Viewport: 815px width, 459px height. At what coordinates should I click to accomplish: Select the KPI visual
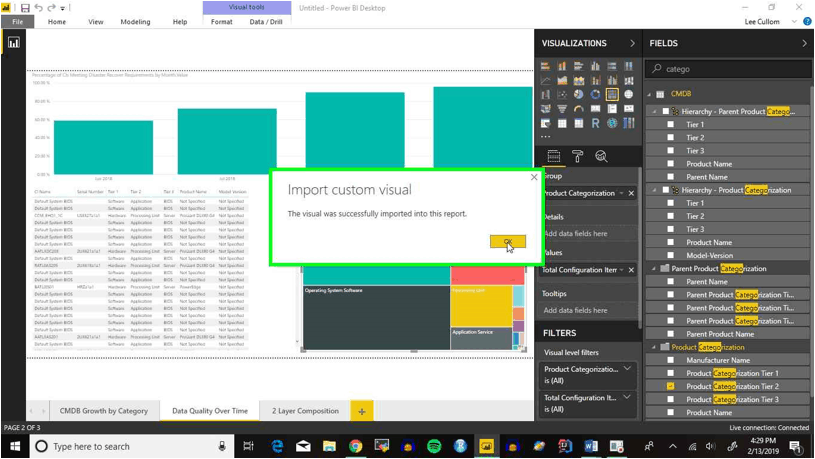pos(628,109)
